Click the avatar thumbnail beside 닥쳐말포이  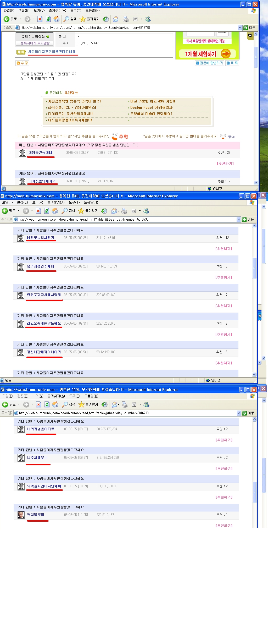click(x=21, y=515)
